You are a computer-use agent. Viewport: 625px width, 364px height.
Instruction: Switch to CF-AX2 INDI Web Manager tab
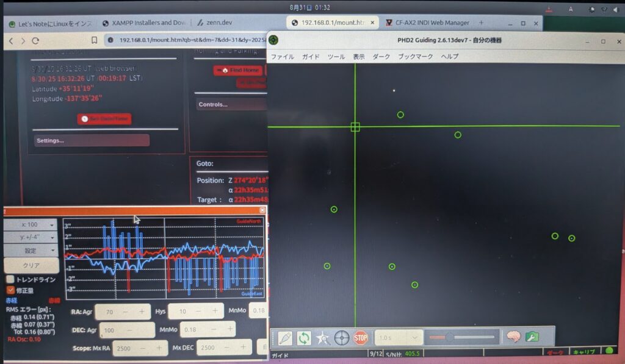(432, 23)
